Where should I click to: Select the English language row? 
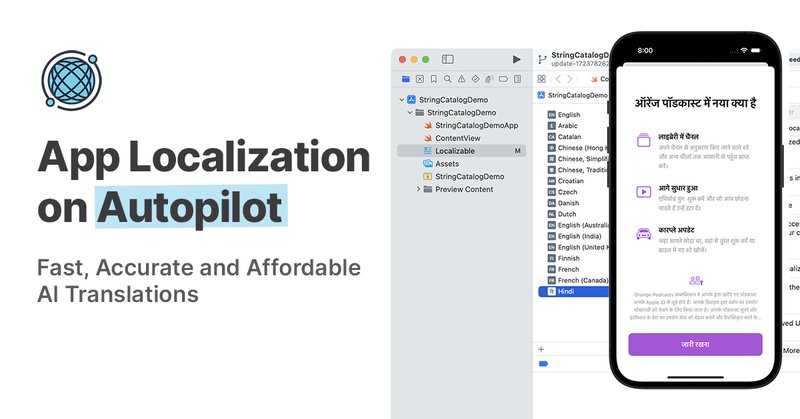click(x=573, y=115)
